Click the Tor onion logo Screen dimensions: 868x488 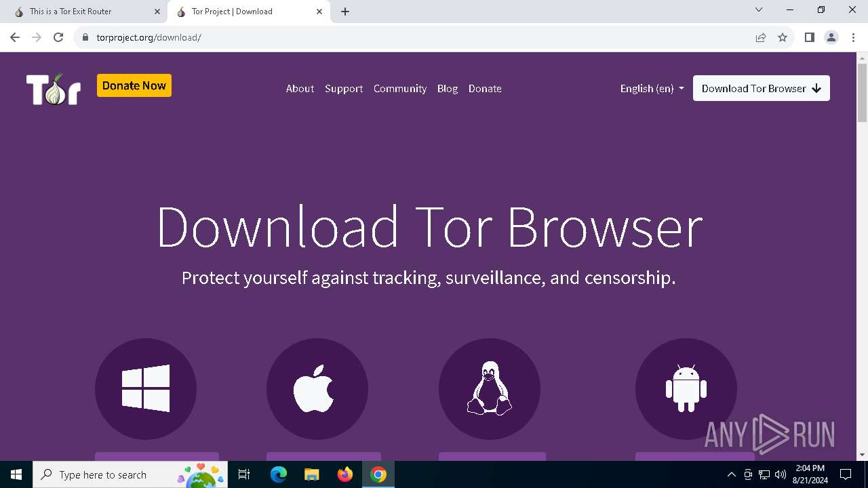point(54,89)
